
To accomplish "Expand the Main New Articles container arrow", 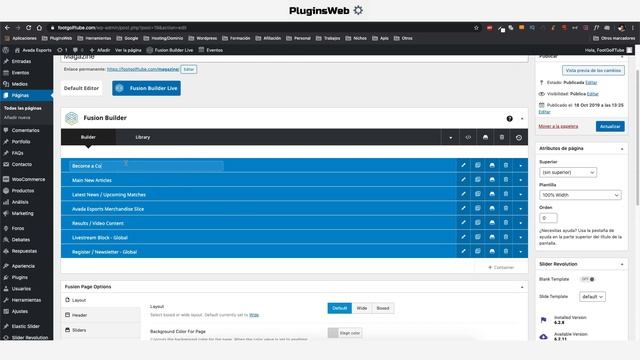I will 521,180.
